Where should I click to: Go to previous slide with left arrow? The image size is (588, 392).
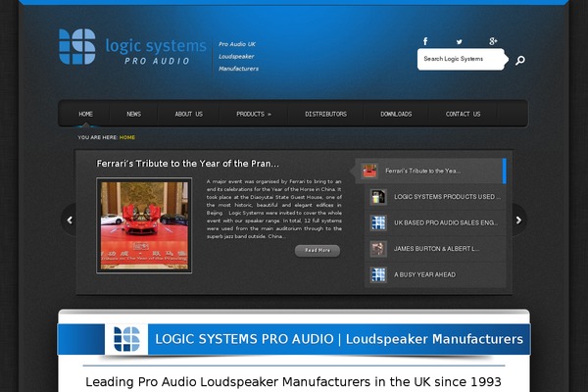[70, 220]
